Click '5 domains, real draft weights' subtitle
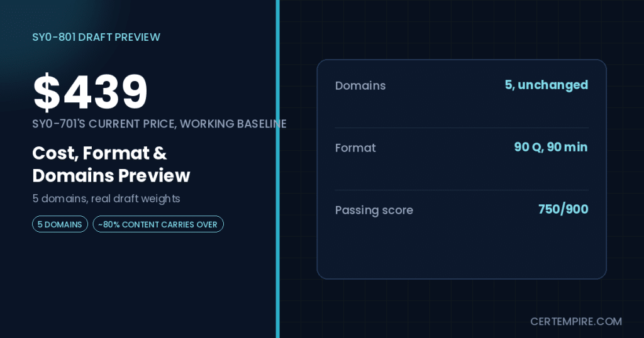This screenshot has width=644, height=338. click(106, 199)
